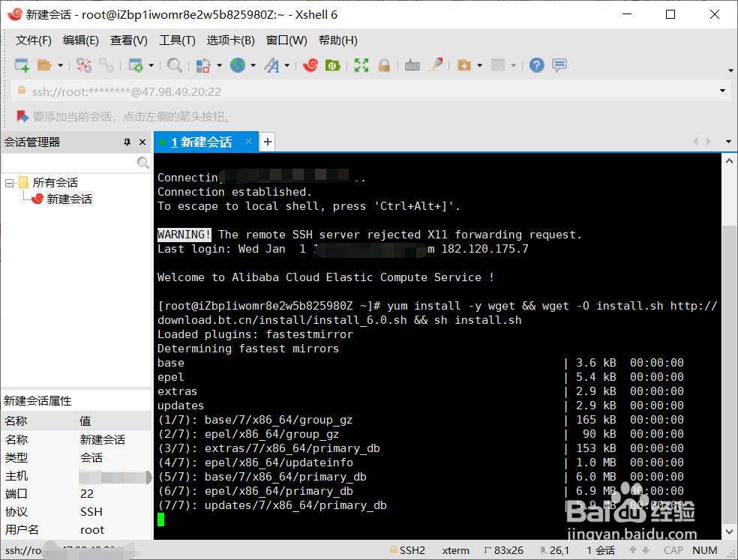Screen dimensions: 738x560
Task: Click the new folder plus toolbar icon
Action: pos(464,65)
